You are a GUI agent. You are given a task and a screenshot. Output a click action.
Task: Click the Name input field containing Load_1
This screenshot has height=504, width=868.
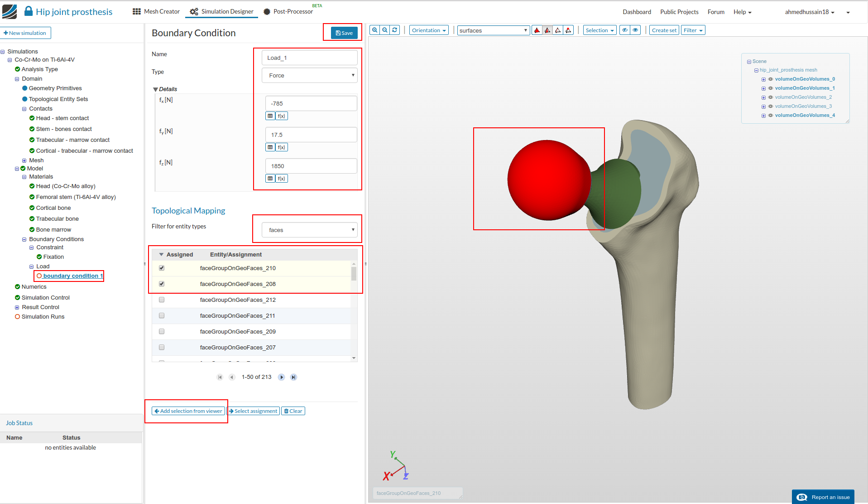[x=310, y=58]
